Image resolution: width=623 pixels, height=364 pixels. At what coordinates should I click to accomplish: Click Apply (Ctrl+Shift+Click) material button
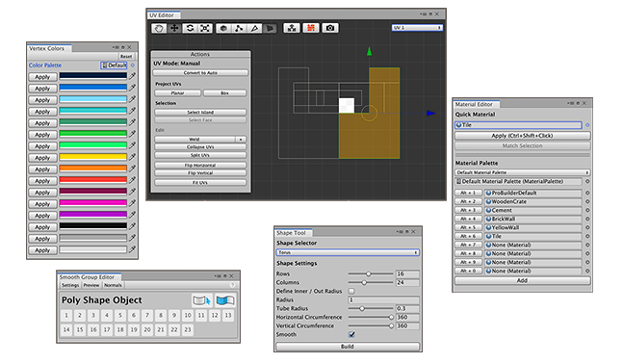522,136
